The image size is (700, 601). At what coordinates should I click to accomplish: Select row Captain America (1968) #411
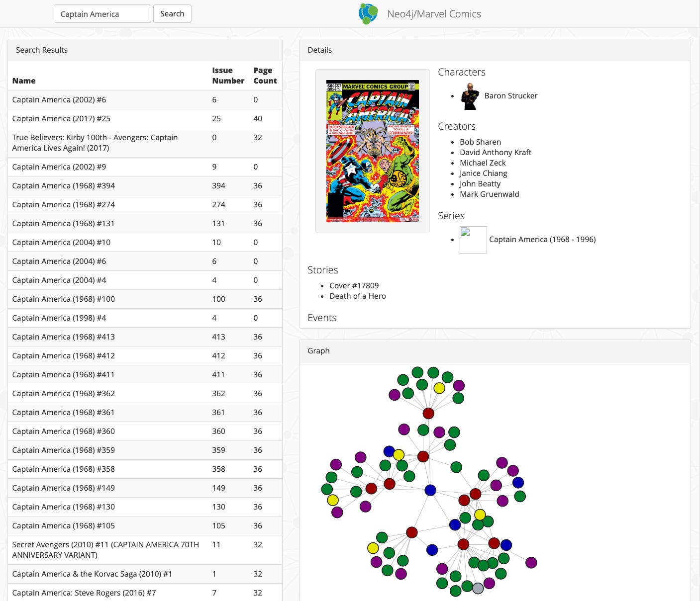tap(145, 375)
